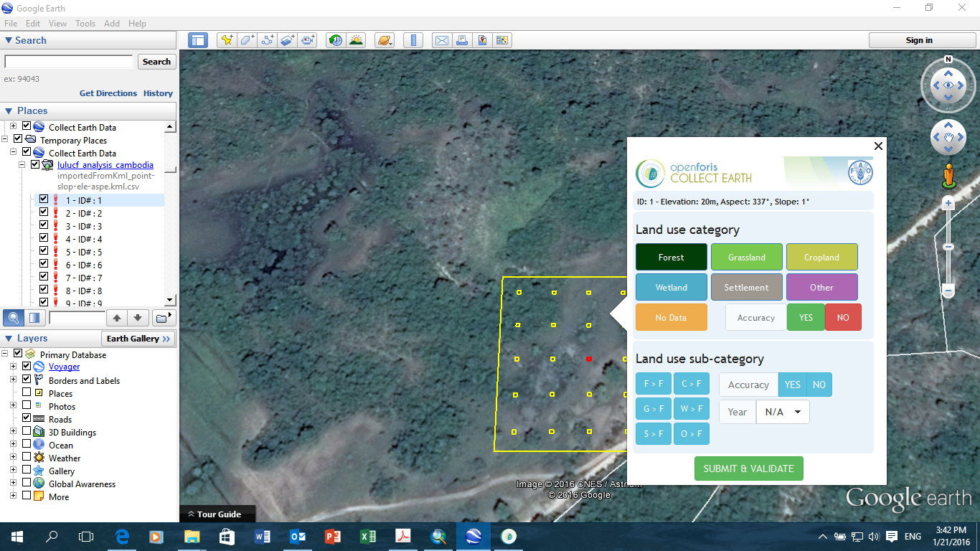Select the Add Polygon tool
The width and height of the screenshot is (980, 551).
pyautogui.click(x=248, y=40)
